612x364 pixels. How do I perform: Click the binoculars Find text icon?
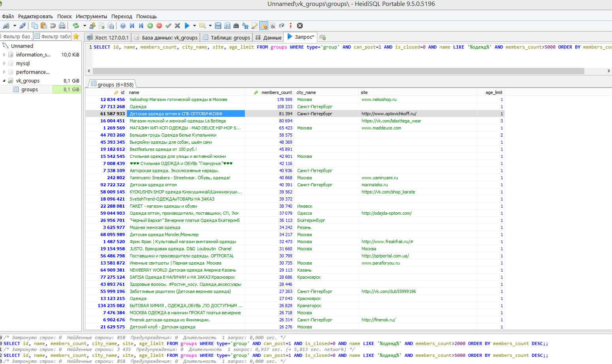pyautogui.click(x=236, y=26)
